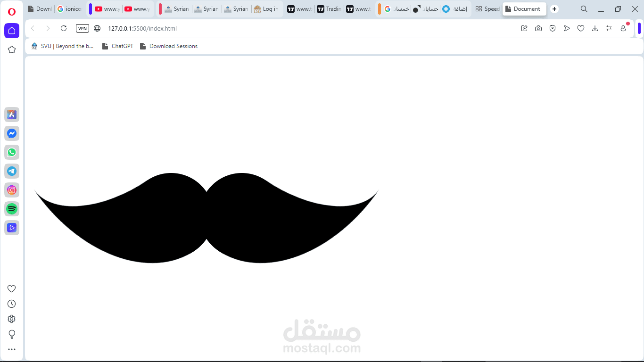Open Instagram from the sidebar panel
This screenshot has width=644, height=362.
coord(11,190)
